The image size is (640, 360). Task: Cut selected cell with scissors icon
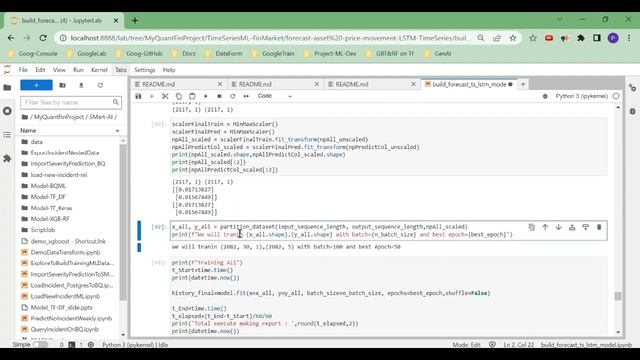pyautogui.click(x=165, y=96)
